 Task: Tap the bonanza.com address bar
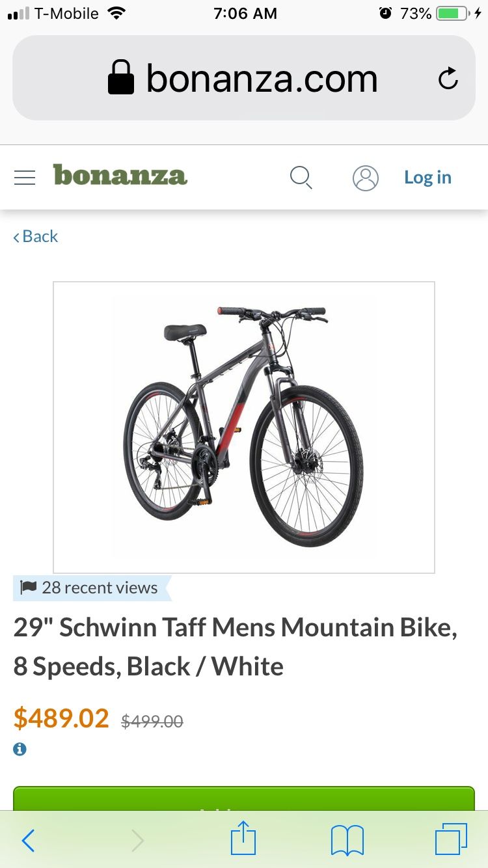(x=244, y=78)
